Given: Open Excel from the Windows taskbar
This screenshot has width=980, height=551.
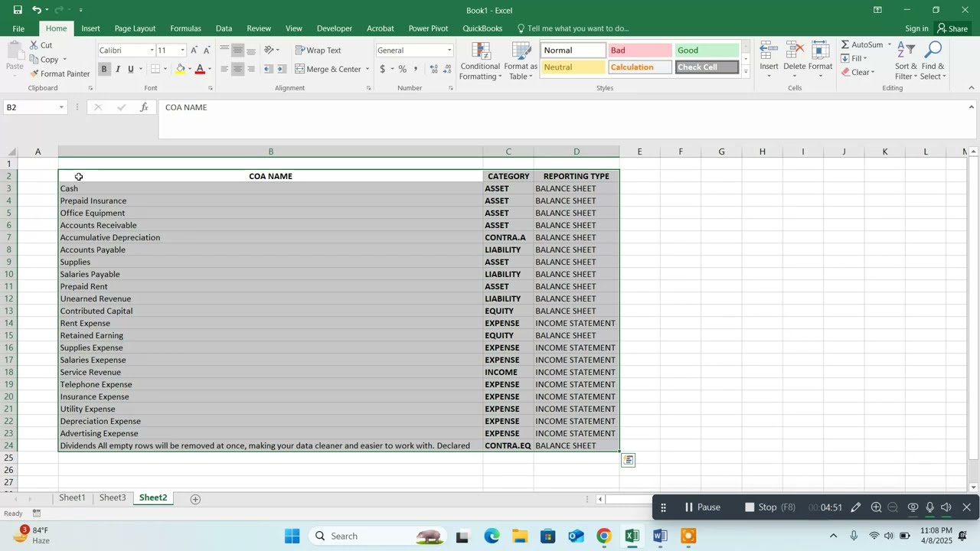Looking at the screenshot, I should pyautogui.click(x=632, y=536).
